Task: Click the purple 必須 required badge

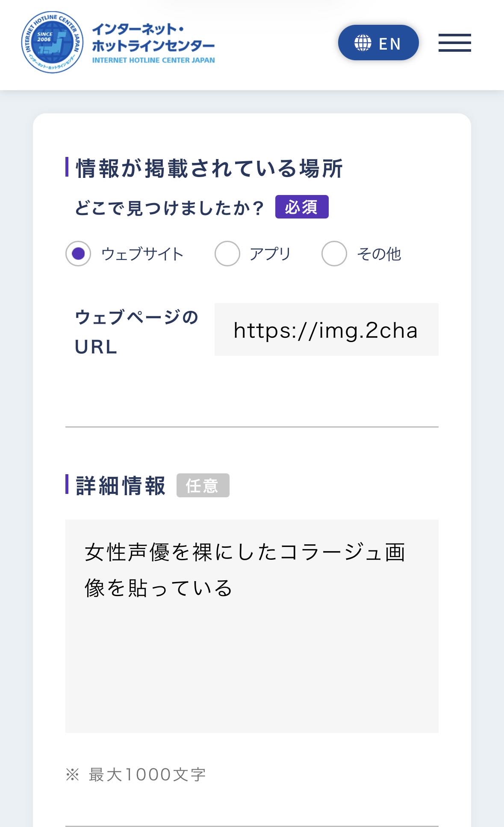Action: (x=302, y=207)
